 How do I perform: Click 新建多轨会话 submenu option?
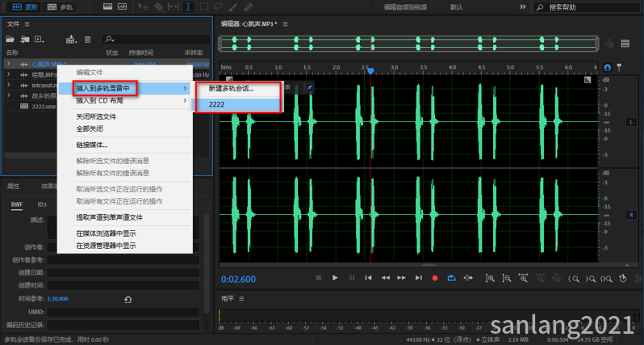(231, 88)
